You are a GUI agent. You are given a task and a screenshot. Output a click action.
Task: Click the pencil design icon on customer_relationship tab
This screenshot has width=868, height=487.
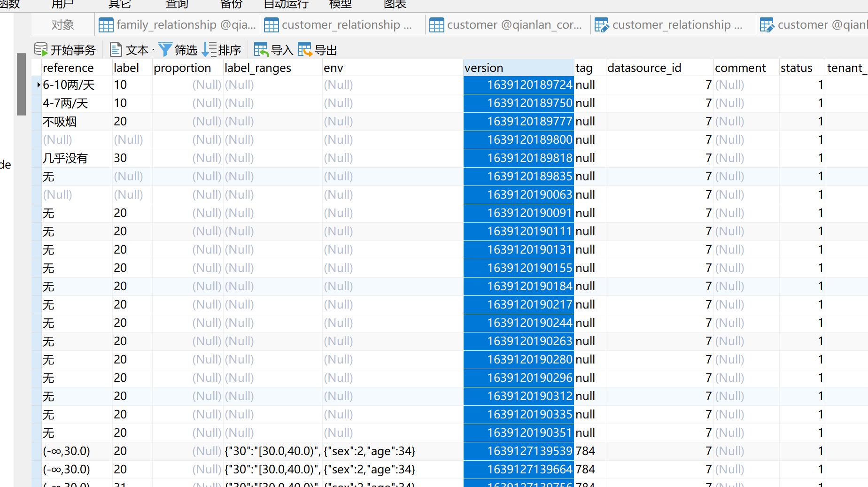pyautogui.click(x=602, y=24)
